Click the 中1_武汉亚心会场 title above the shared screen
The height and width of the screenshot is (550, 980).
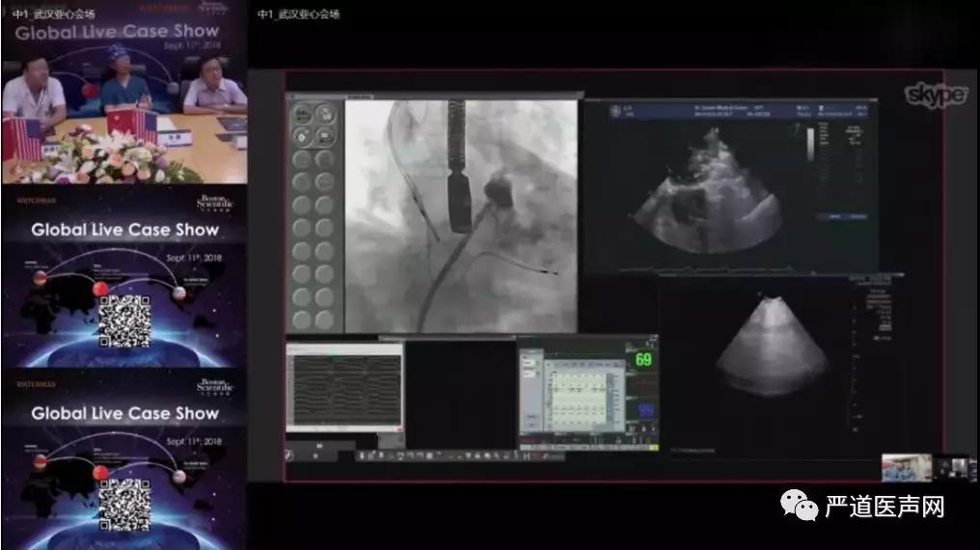tap(298, 14)
